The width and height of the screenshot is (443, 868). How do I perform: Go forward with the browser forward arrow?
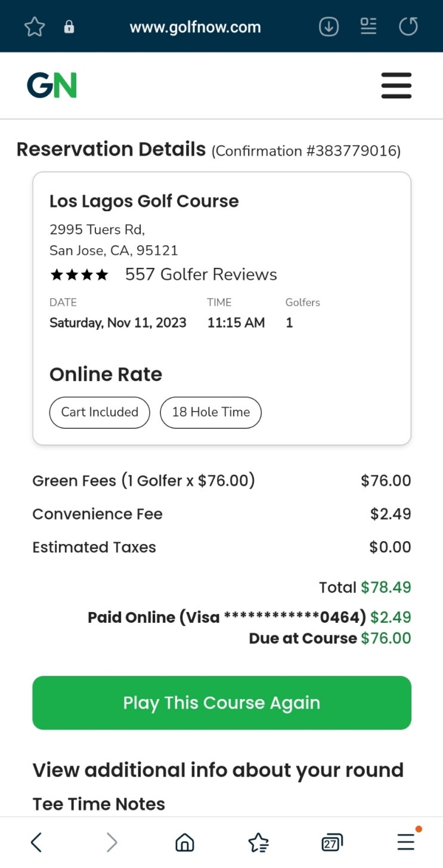(111, 842)
